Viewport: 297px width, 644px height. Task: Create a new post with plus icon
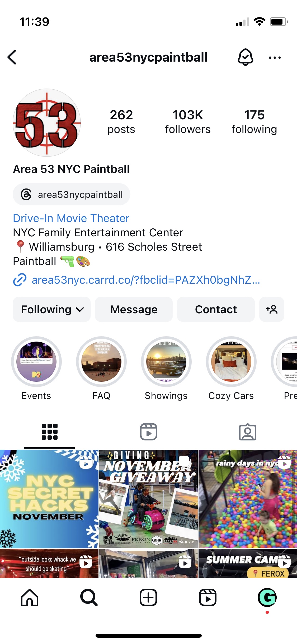click(148, 597)
